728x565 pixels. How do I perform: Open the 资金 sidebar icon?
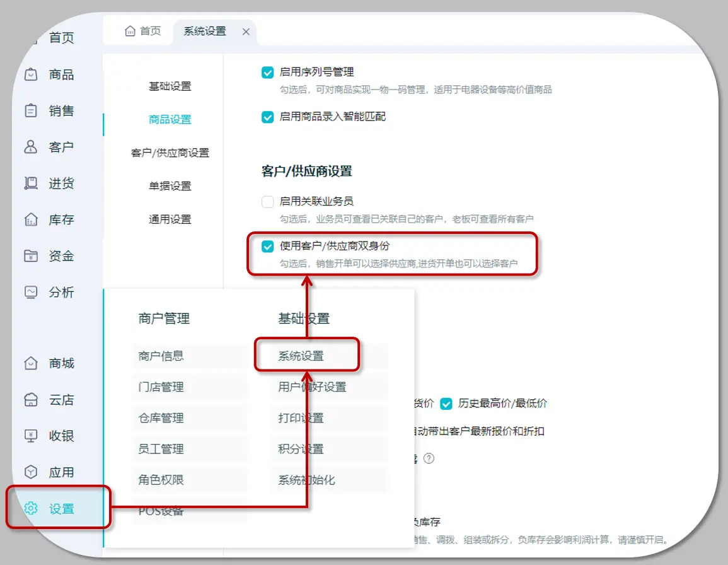[31, 255]
